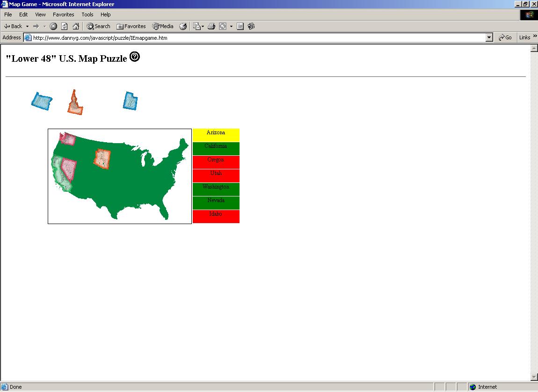Open the Favorites toolbar button
The width and height of the screenshot is (538, 392).
point(131,26)
